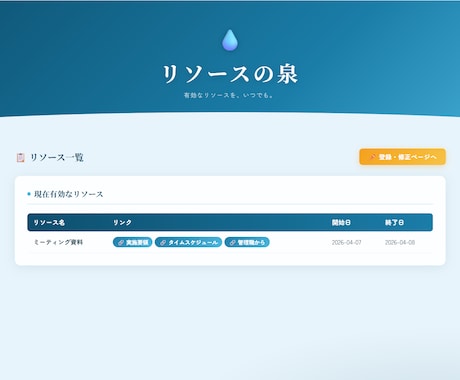Click the 開始日 column header

[341, 222]
